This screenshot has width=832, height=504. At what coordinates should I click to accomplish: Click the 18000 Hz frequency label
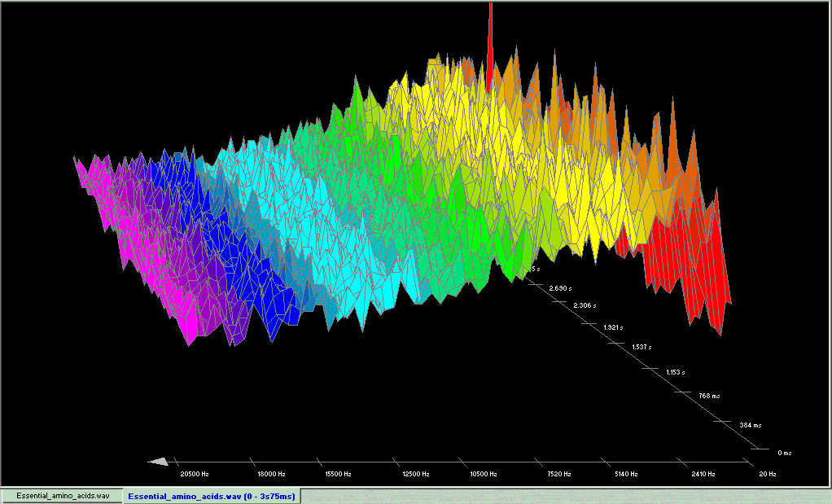pos(269,473)
